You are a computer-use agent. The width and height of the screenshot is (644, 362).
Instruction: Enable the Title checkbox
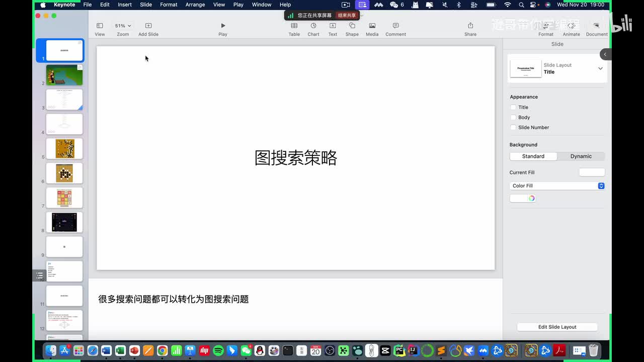point(513,107)
